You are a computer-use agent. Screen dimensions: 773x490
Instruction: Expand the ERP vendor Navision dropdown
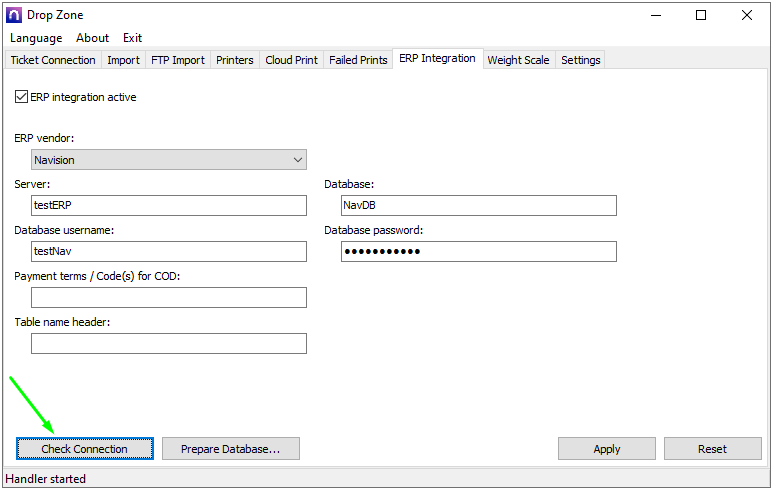[x=169, y=160]
